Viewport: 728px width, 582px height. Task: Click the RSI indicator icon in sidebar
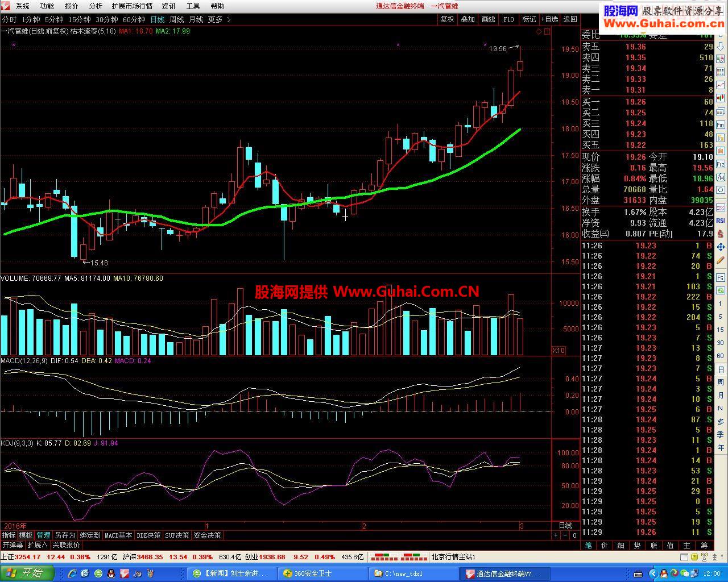[x=720, y=221]
